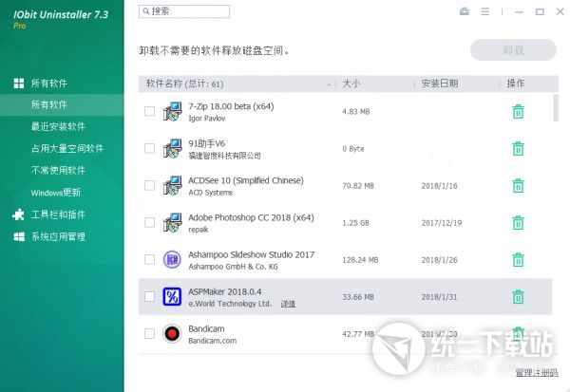Open the hamburger options menu
Image resolution: width=570 pixels, height=392 pixels.
coord(484,11)
